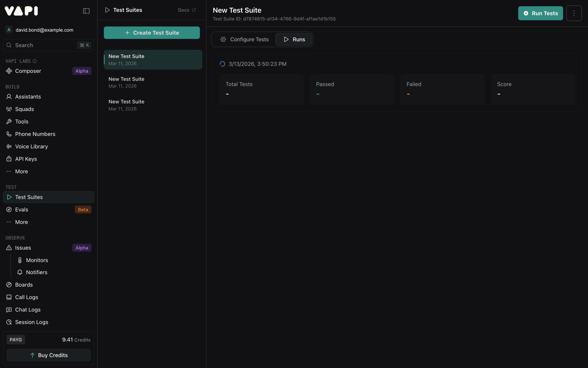Open the three-dot options menu
The image size is (588, 368).
(574, 13)
